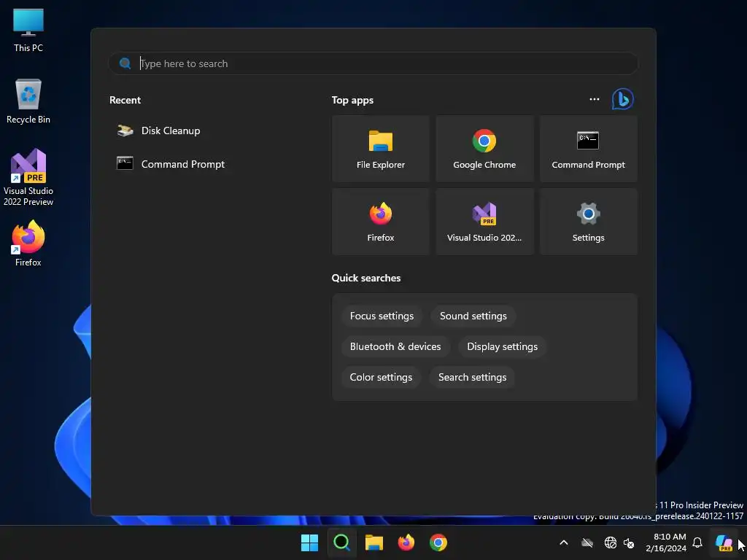Open File Explorer from Top apps

(x=380, y=149)
